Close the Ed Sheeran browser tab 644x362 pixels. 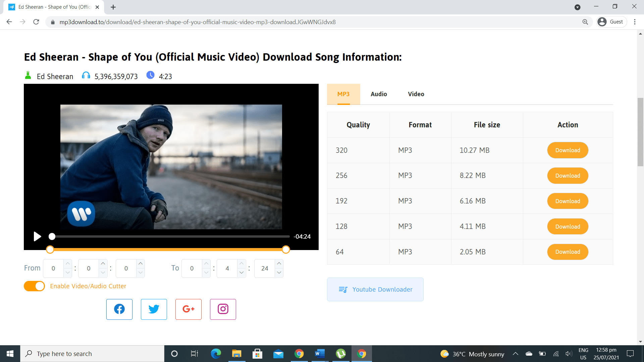pyautogui.click(x=97, y=7)
